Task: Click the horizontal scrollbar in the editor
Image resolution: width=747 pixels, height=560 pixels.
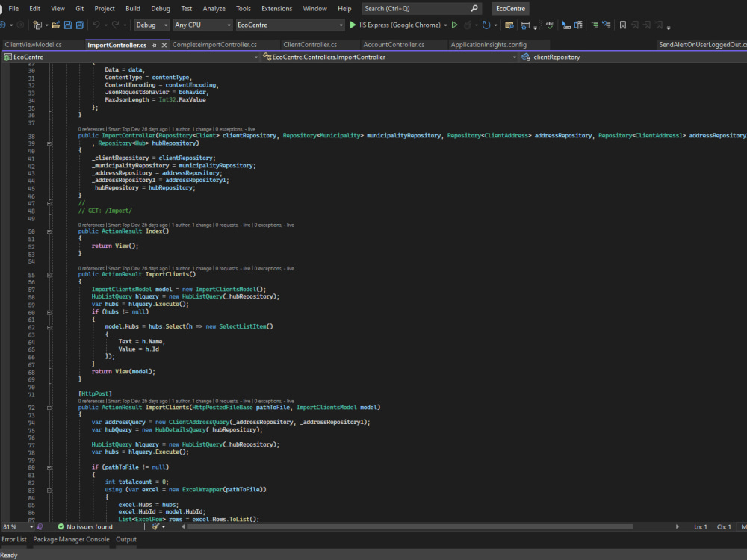Action: tap(410, 526)
